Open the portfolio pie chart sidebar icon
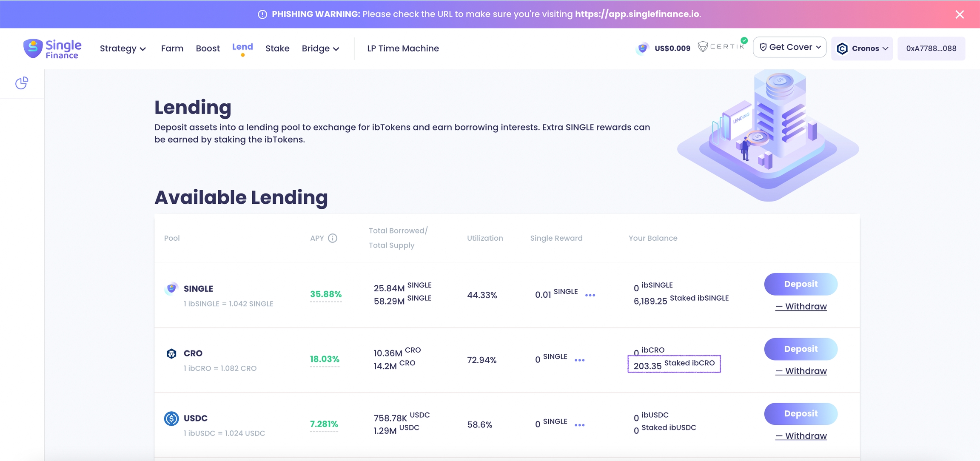Viewport: 980px width, 461px height. click(x=22, y=83)
